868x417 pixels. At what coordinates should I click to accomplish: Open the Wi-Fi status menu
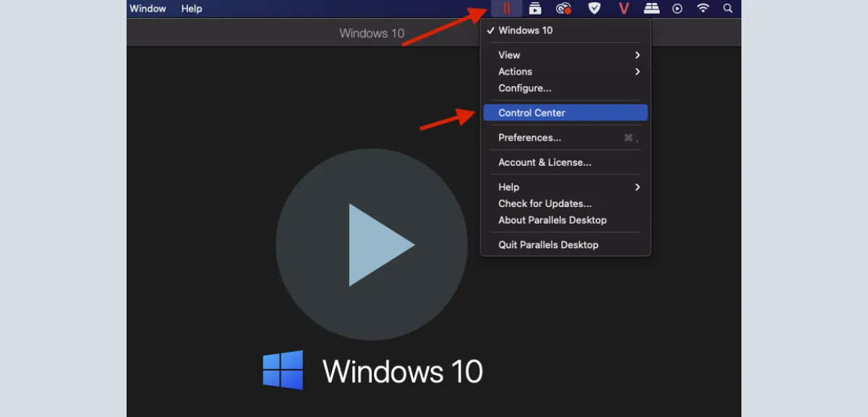pyautogui.click(x=703, y=9)
